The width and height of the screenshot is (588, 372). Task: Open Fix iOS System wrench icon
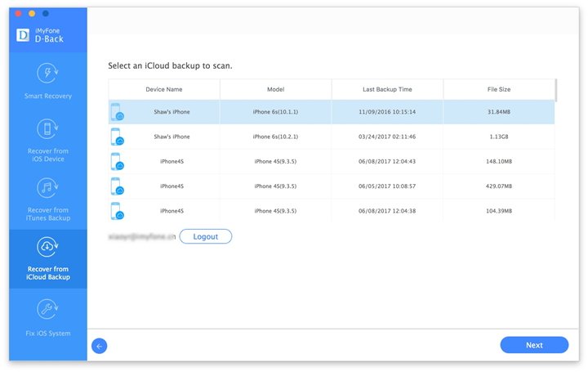click(47, 309)
